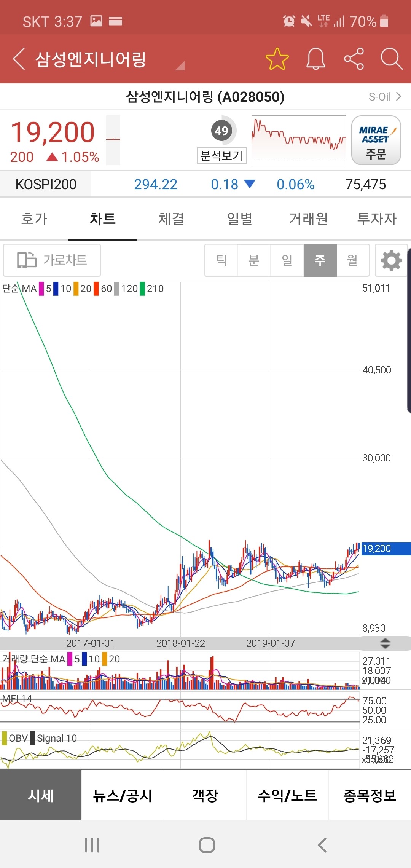
Task: Switch to the 거래원 tab
Action: point(308,219)
